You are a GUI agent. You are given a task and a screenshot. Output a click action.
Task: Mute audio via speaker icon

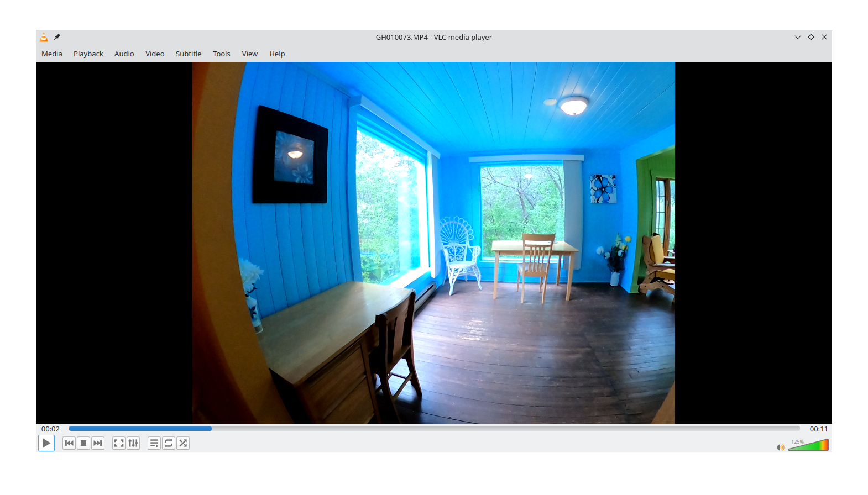pos(780,447)
